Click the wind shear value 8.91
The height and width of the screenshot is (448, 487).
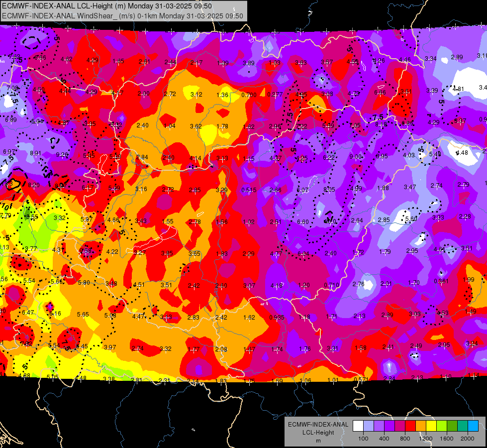(35, 153)
